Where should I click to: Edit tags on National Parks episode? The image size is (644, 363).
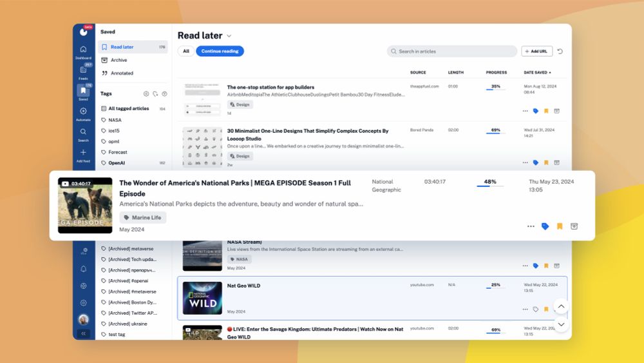[545, 226]
